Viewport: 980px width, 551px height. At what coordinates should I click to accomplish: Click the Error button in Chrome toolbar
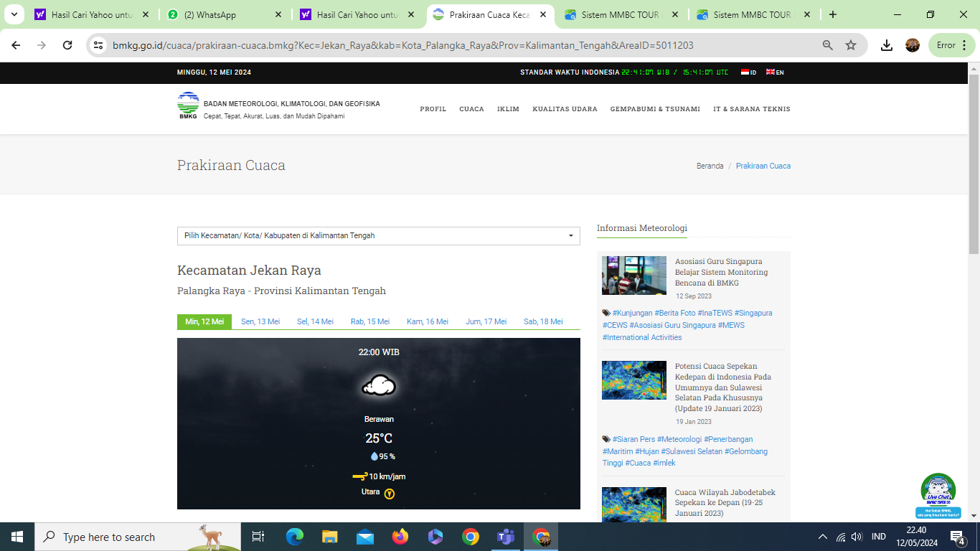[951, 45]
